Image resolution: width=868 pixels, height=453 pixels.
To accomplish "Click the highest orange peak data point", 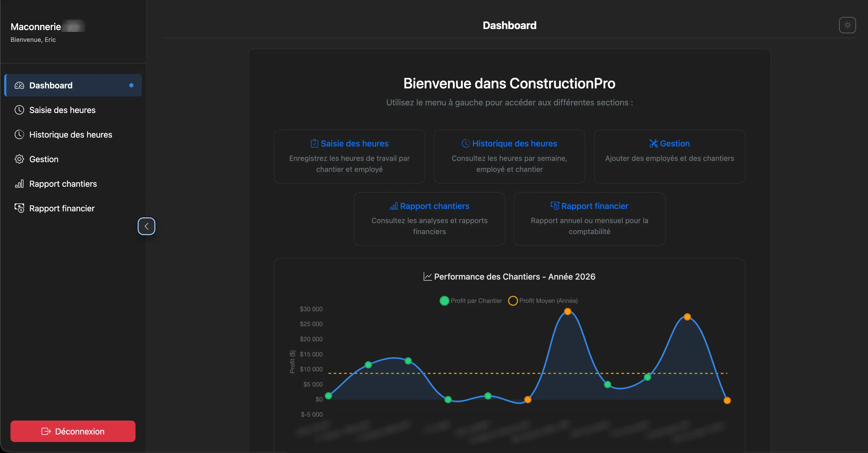I will (567, 312).
